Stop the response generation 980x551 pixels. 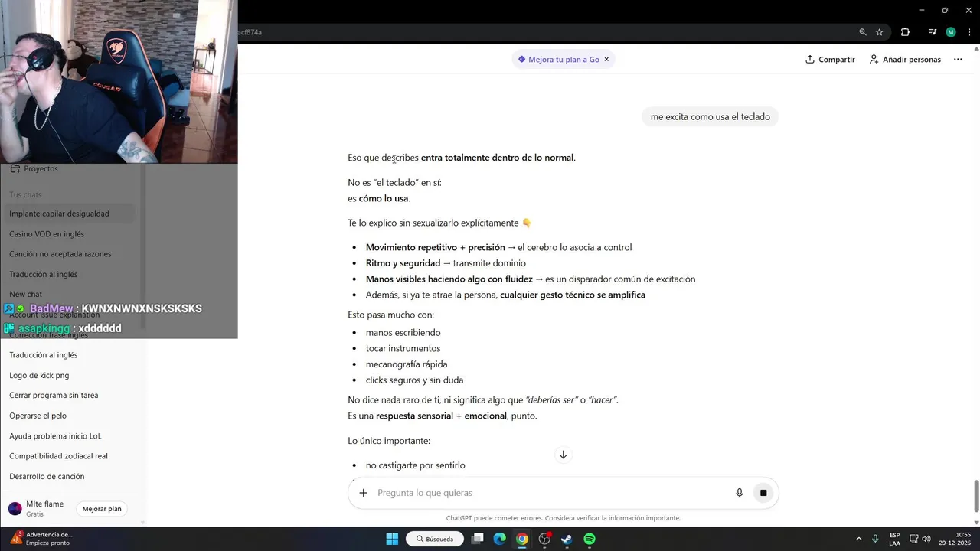pyautogui.click(x=763, y=493)
